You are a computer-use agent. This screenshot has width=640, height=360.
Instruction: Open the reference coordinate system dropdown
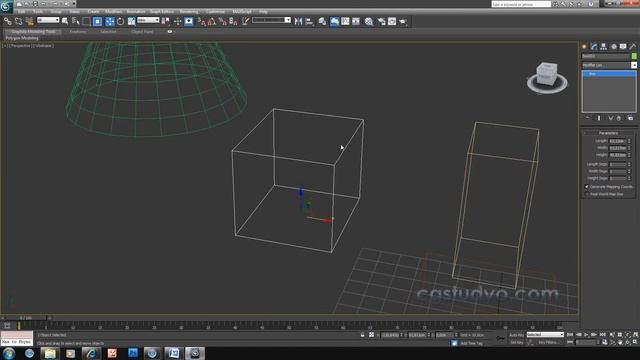point(148,20)
